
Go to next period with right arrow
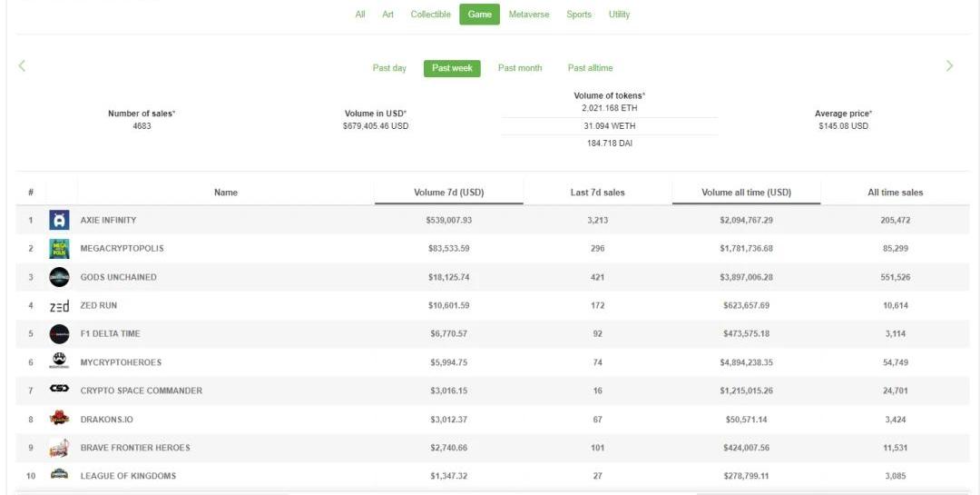[x=949, y=65]
